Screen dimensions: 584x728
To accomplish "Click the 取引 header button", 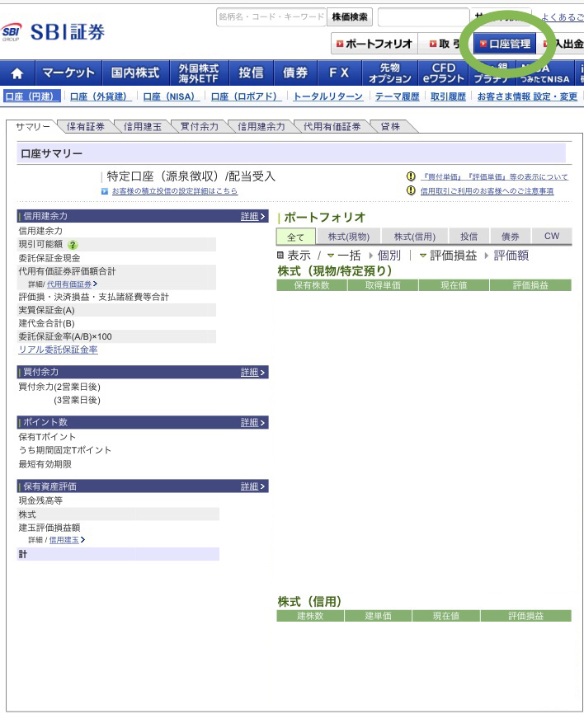I will pos(445,44).
